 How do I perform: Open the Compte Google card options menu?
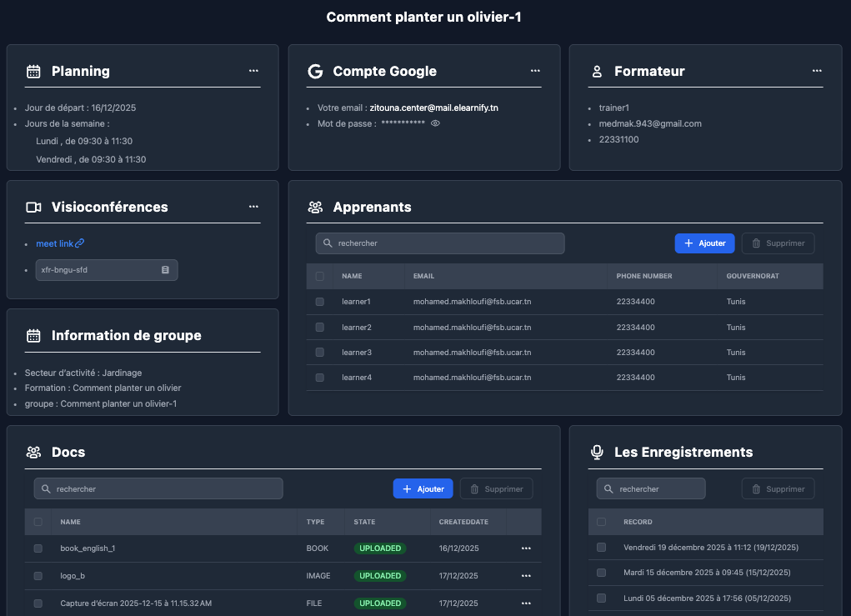[535, 71]
